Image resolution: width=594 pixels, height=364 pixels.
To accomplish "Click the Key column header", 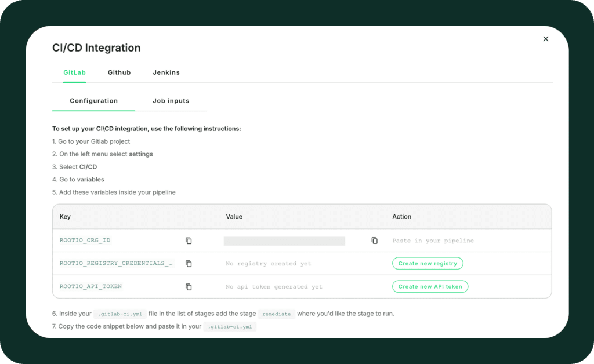I will pyautogui.click(x=65, y=216).
